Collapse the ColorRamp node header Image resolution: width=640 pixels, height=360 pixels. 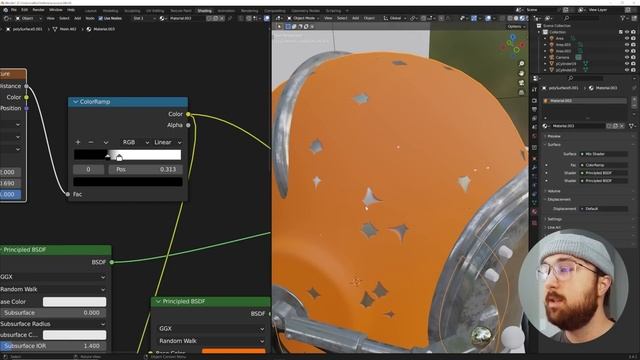pos(76,102)
